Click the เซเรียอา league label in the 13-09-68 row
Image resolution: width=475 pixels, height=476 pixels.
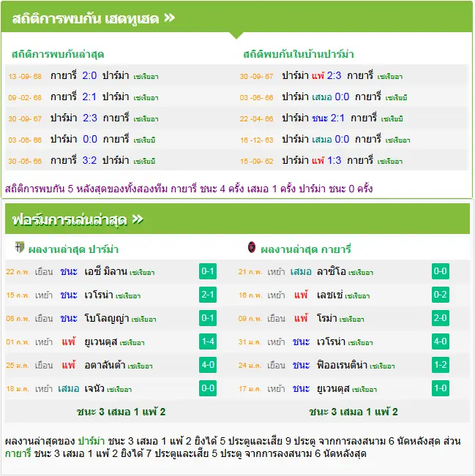146,77
